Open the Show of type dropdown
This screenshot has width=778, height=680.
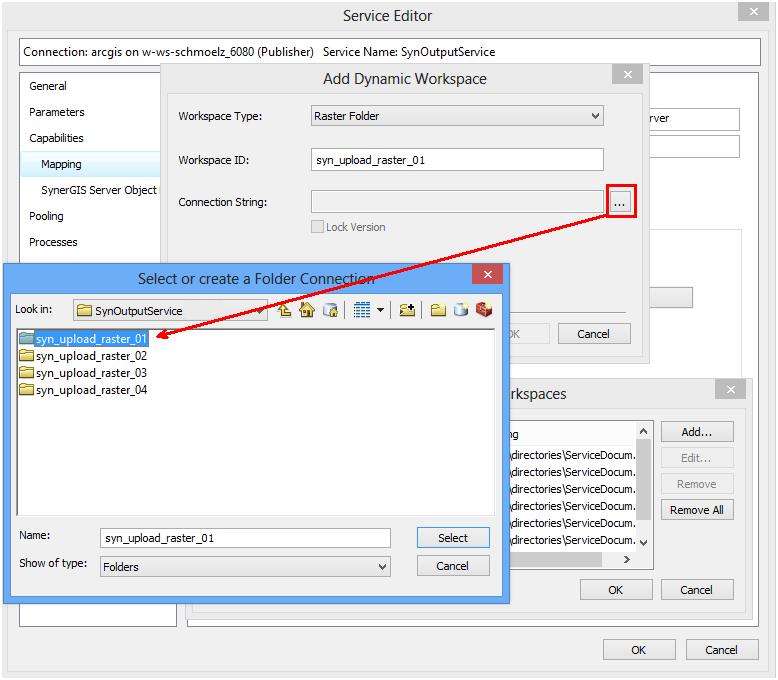point(245,566)
